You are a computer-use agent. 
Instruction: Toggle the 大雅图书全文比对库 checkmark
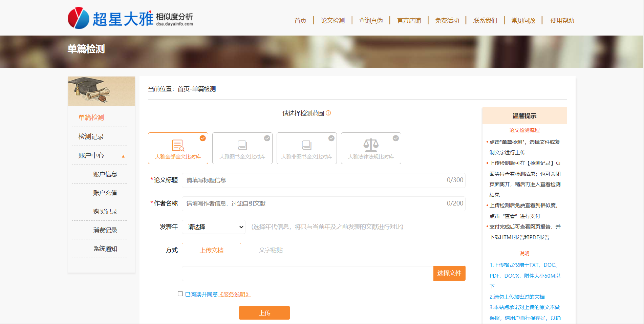267,138
